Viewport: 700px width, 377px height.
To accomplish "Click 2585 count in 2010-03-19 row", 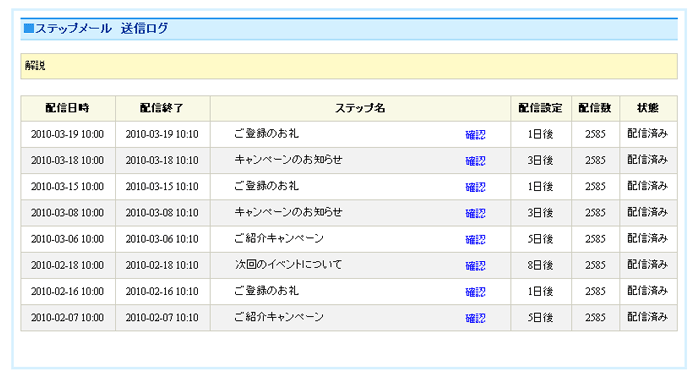I will 595,134.
